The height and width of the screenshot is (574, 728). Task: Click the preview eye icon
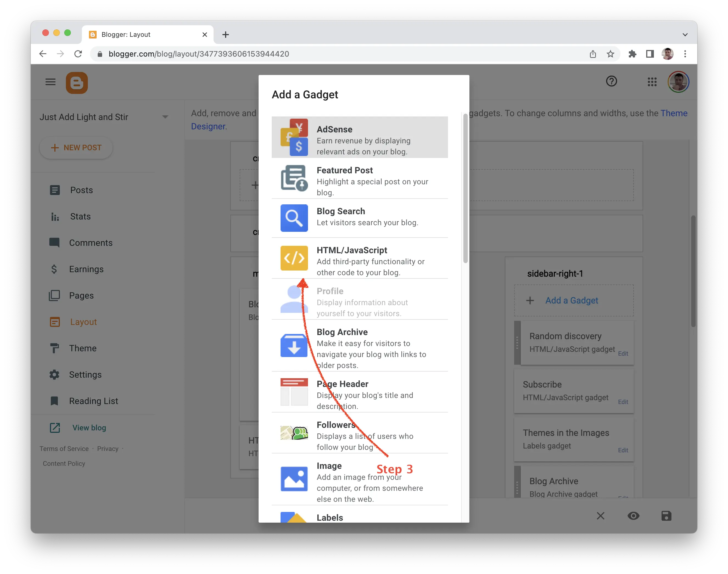(x=633, y=516)
